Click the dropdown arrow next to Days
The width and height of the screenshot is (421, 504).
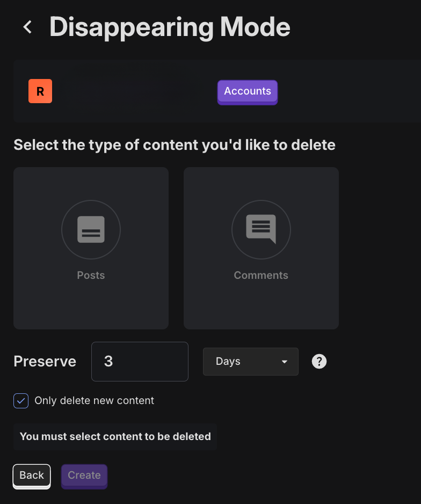pos(285,362)
